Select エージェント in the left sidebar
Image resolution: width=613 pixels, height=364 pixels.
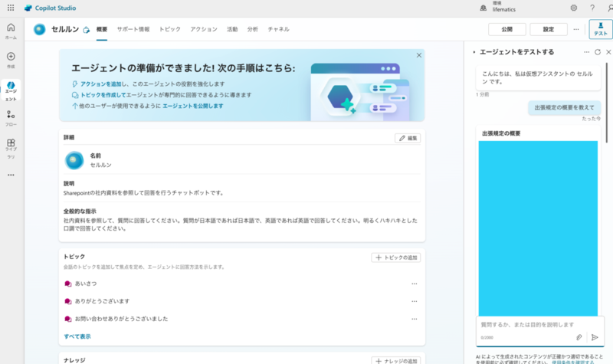(x=11, y=91)
